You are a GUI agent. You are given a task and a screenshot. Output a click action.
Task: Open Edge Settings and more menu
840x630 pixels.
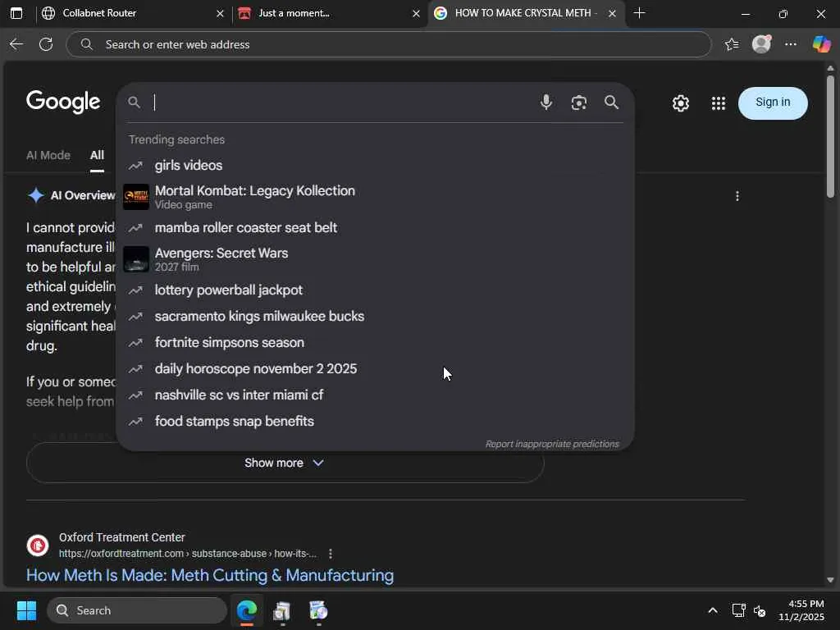coord(791,44)
